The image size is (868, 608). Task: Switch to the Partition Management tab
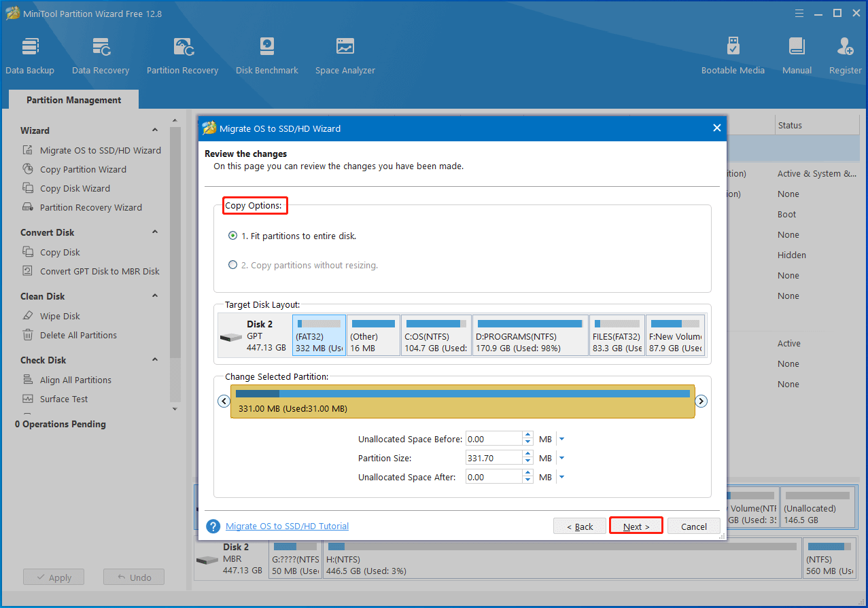pos(73,100)
